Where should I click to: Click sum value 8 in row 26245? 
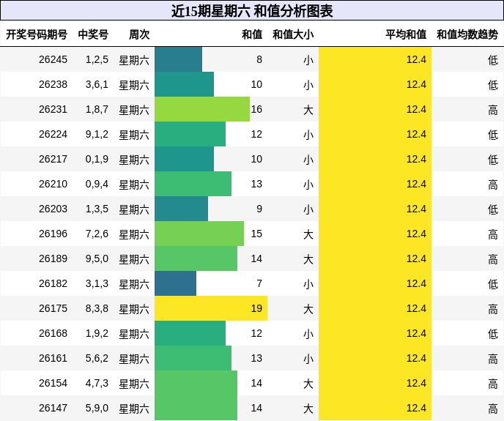[259, 59]
